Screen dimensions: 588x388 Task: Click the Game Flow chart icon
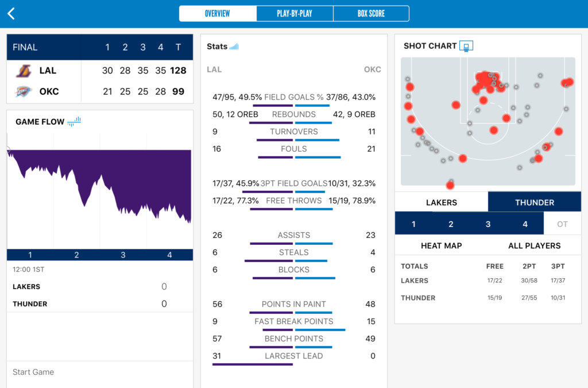pos(74,121)
